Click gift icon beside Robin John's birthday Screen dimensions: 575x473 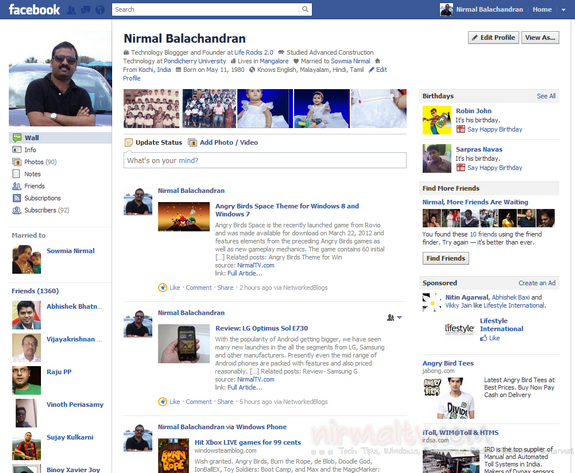tap(461, 129)
